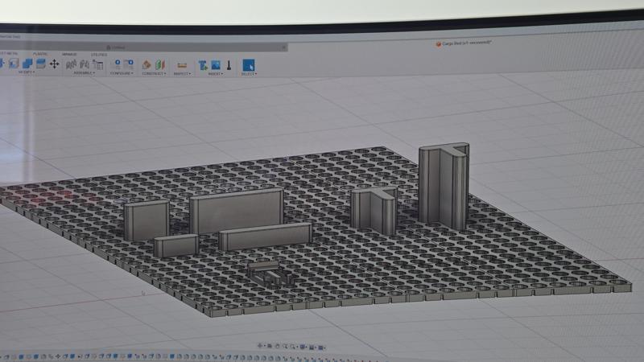This screenshot has width=644, height=362.
Task: Click the first Assemble group icon
Action: pos(72,64)
